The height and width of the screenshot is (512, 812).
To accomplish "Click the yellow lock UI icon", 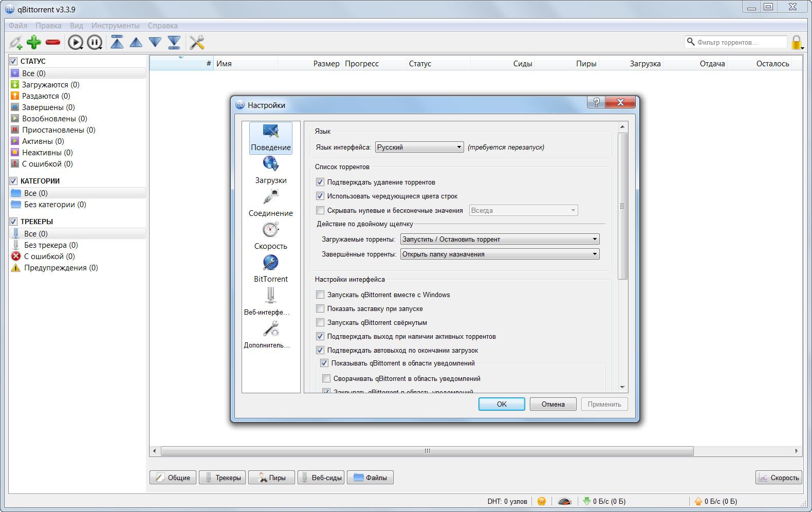I will coord(797,42).
